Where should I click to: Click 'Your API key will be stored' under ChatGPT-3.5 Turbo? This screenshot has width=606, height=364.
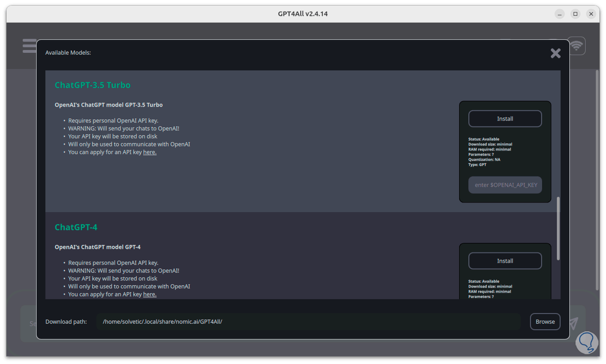point(113,137)
